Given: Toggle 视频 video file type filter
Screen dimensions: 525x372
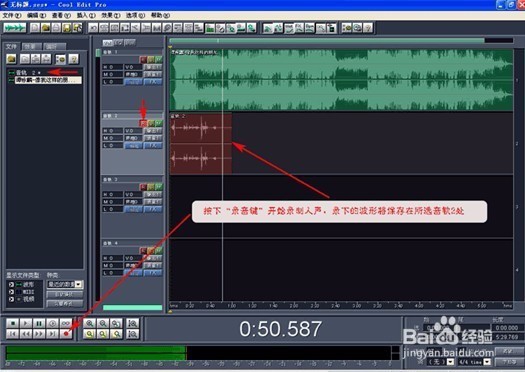Looking at the screenshot, I should tap(12, 299).
